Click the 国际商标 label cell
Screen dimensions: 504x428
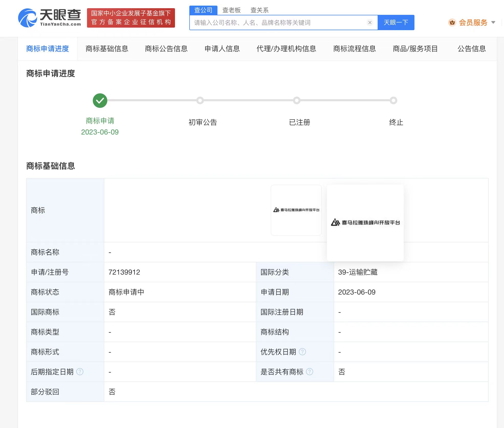coord(65,312)
